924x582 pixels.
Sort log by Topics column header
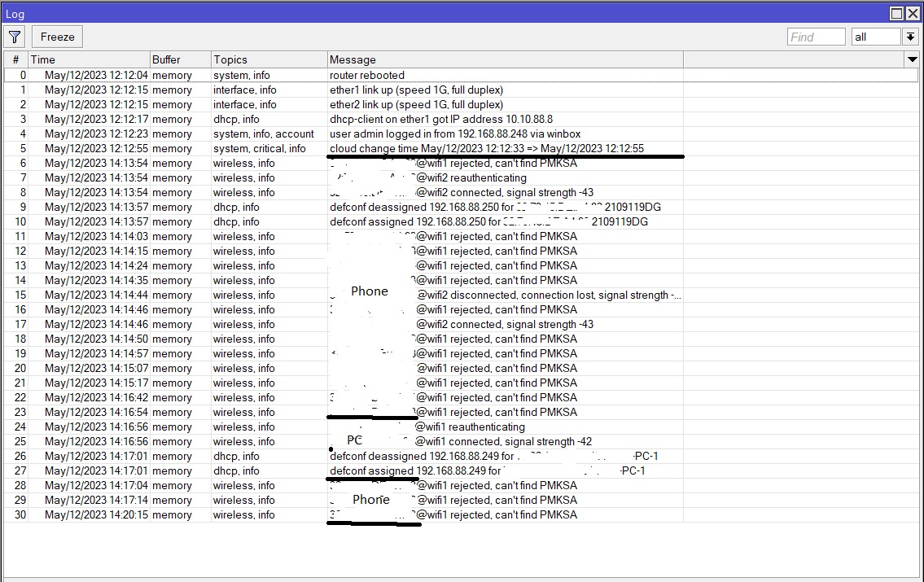269,59
